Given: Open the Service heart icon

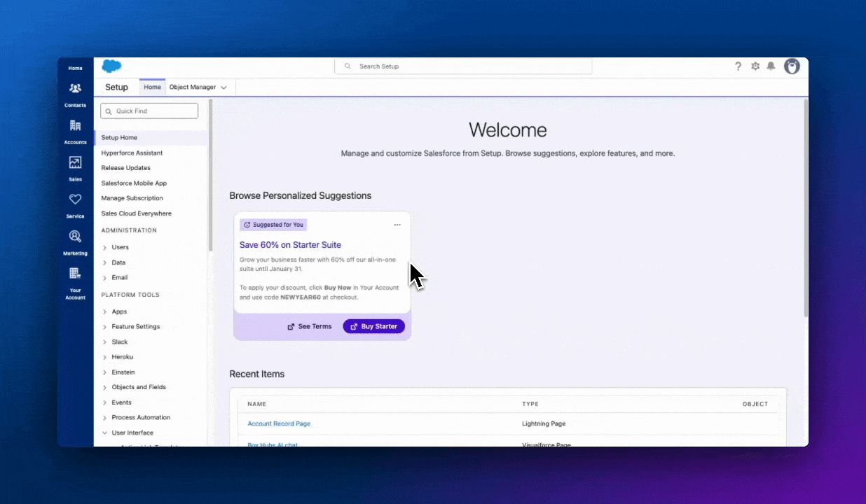Looking at the screenshot, I should [75, 199].
